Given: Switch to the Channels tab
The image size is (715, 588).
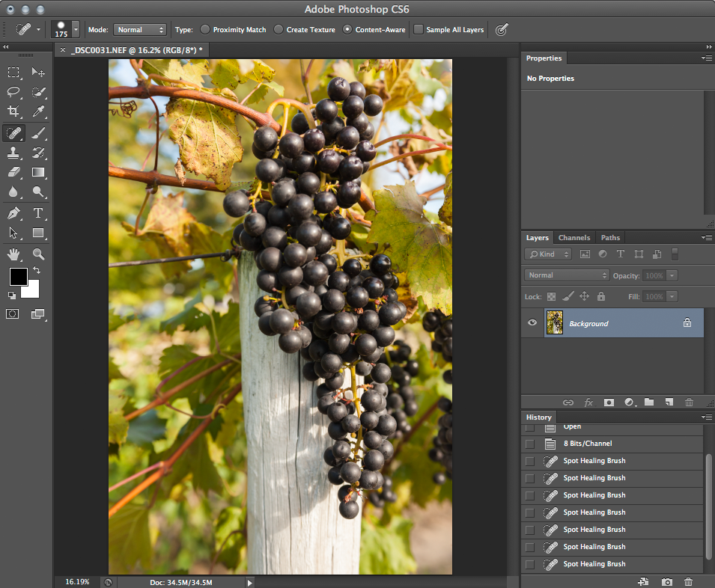Looking at the screenshot, I should 574,237.
